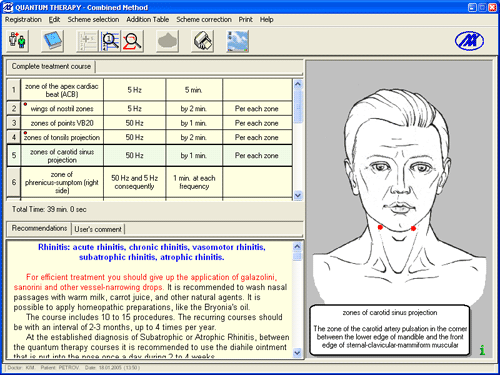
Task: Select row 2 number header
Action: click(14, 109)
